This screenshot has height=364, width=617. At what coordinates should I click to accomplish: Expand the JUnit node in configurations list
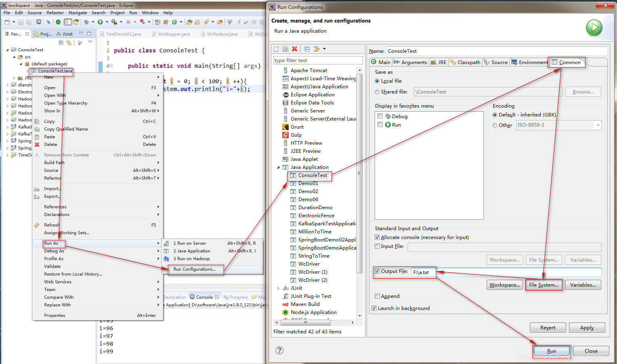(278, 288)
